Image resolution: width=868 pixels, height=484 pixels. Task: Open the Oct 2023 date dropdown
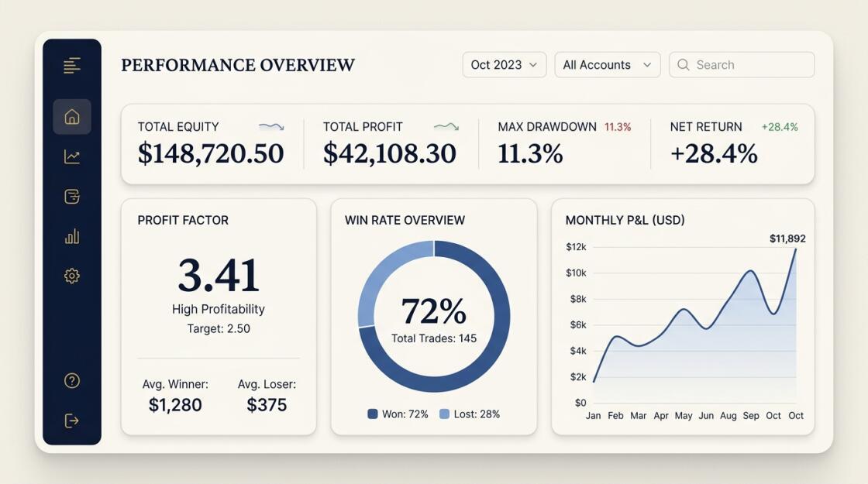coord(505,65)
